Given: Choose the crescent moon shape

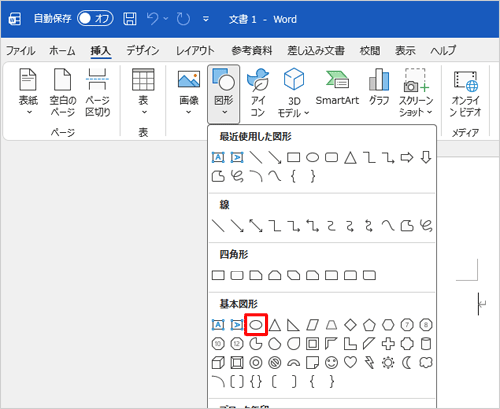Looking at the screenshot, I should [x=407, y=363].
